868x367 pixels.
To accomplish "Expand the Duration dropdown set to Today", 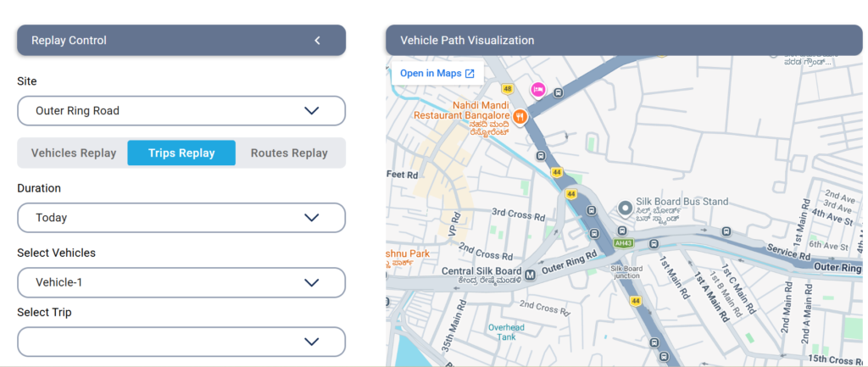I will coord(181,218).
